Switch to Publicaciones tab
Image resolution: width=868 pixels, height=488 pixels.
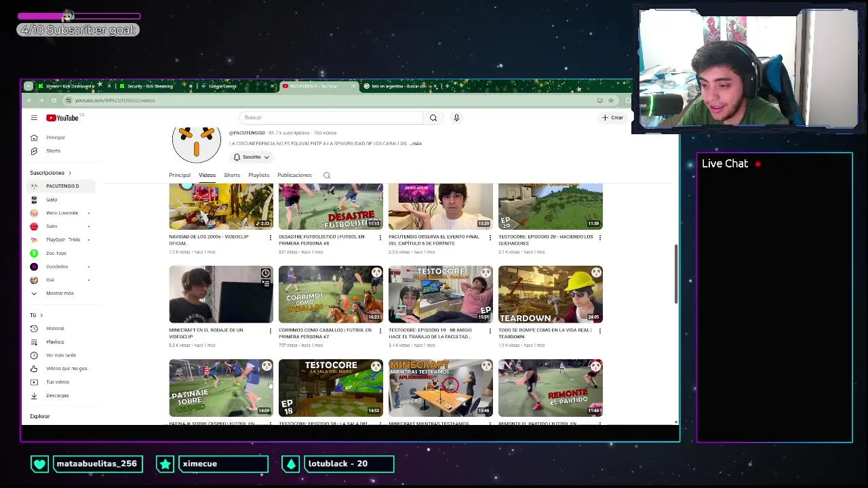point(294,175)
